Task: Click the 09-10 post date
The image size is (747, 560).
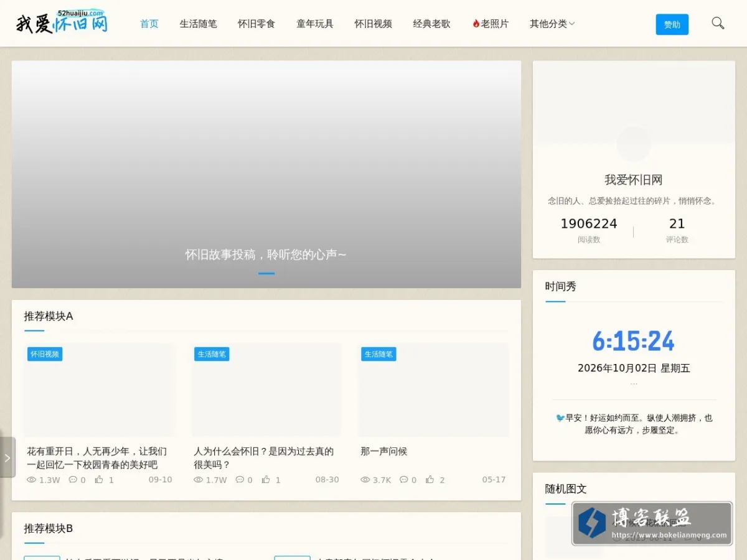Action: tap(161, 480)
